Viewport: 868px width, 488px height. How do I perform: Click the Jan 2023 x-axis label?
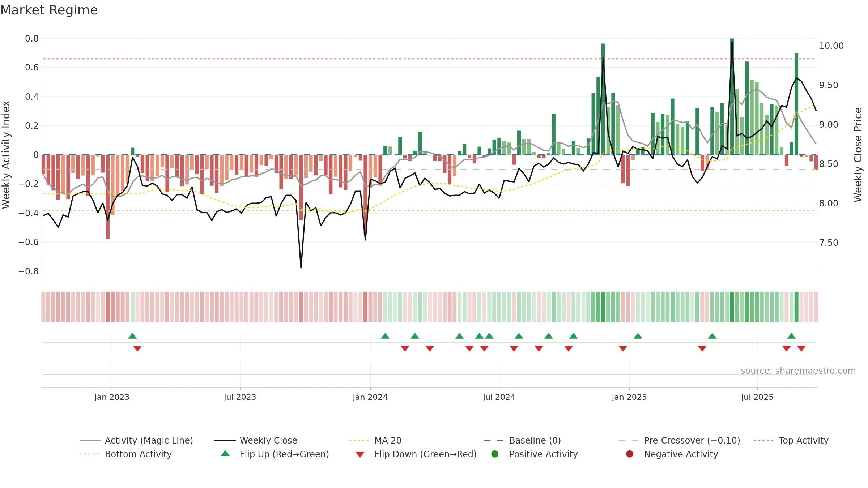coord(112,397)
